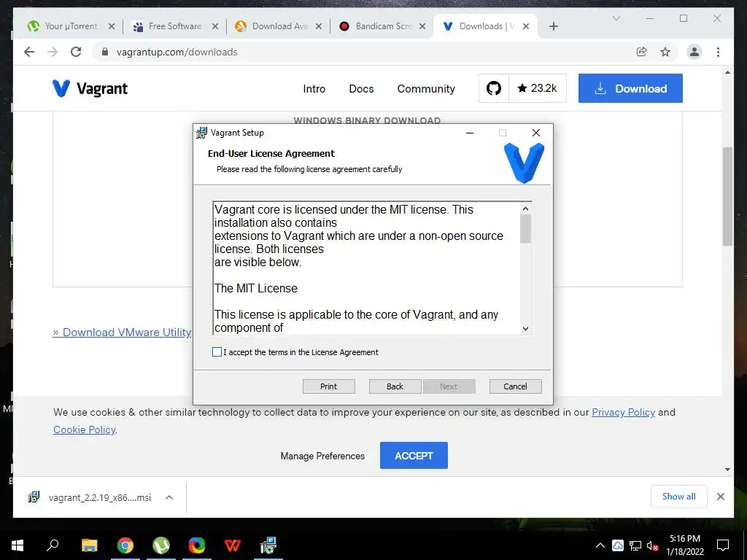Open the GitHub repository icon
This screenshot has width=747, height=560.
click(494, 88)
